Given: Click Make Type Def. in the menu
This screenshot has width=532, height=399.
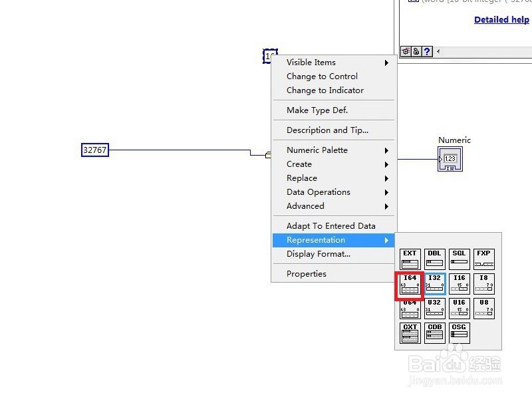Looking at the screenshot, I should [x=334, y=110].
